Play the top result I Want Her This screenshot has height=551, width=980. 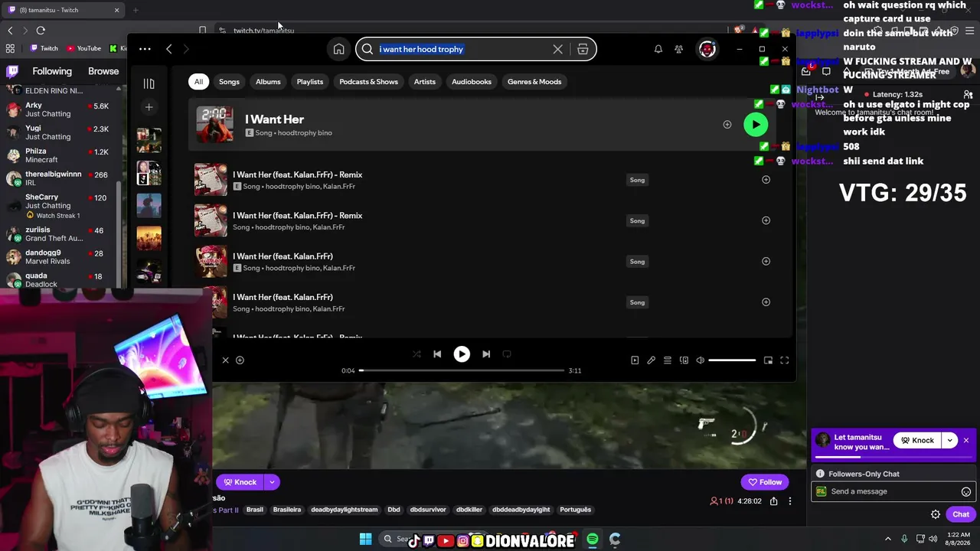pyautogui.click(x=756, y=124)
